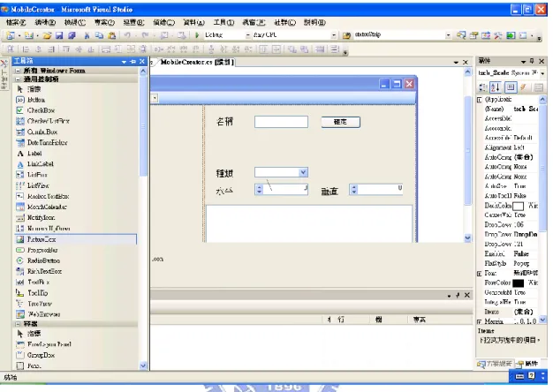
Task: Click the New Project toolbar icon
Action: coord(11,35)
